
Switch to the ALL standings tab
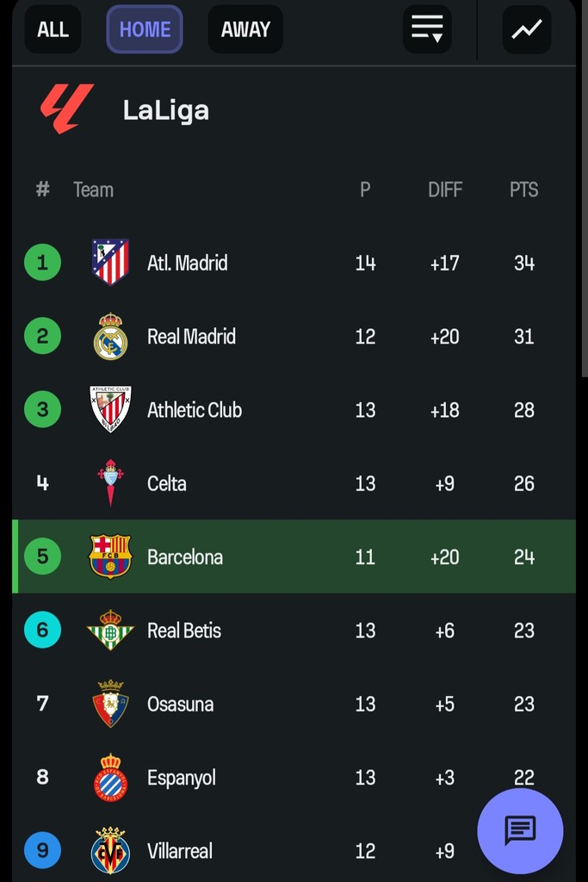coord(53,29)
